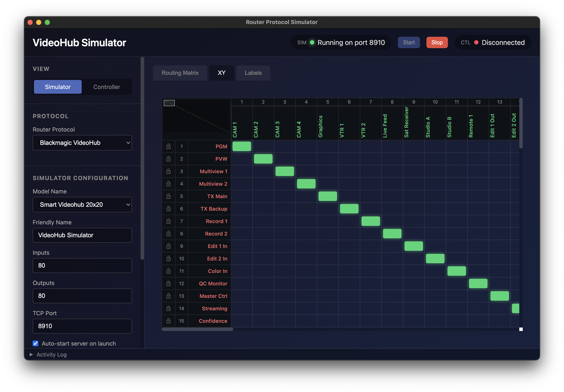Click the VTR 1 input column header
This screenshot has height=392, width=564.
(349, 123)
